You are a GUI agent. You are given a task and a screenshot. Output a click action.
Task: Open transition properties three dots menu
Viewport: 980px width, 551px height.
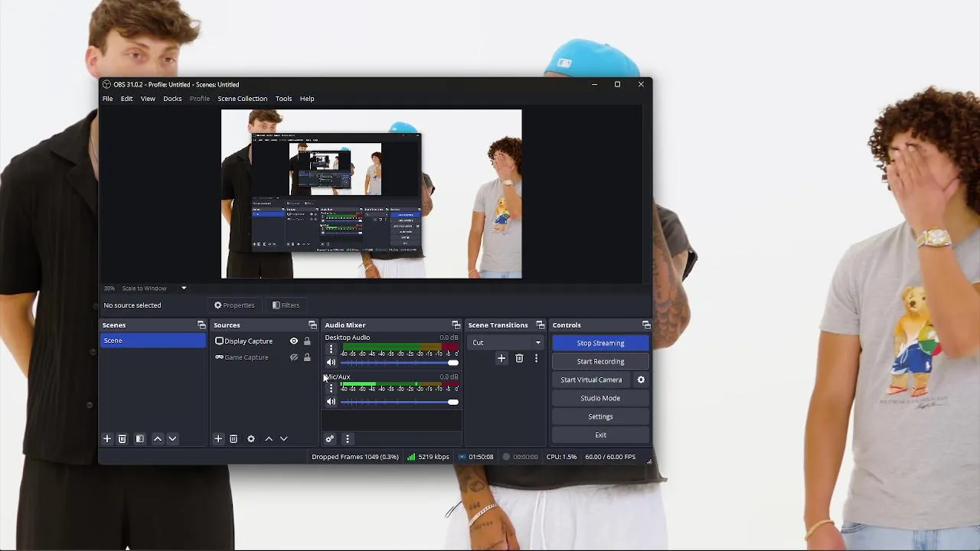pyautogui.click(x=536, y=358)
